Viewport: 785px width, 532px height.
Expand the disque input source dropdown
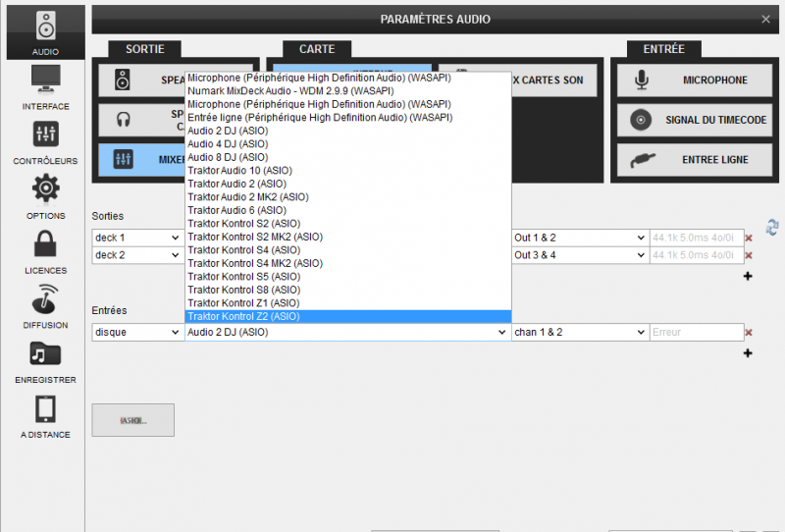click(137, 332)
